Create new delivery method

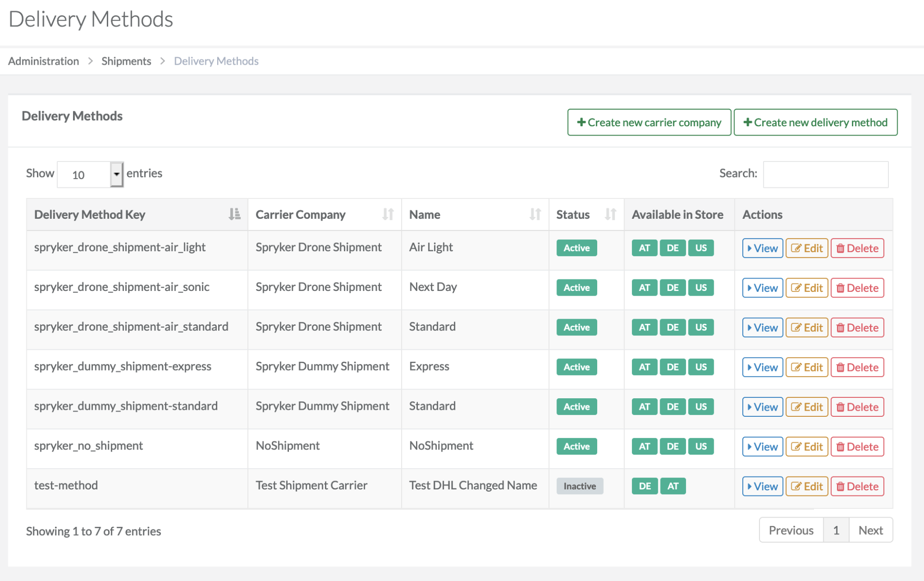[815, 122]
